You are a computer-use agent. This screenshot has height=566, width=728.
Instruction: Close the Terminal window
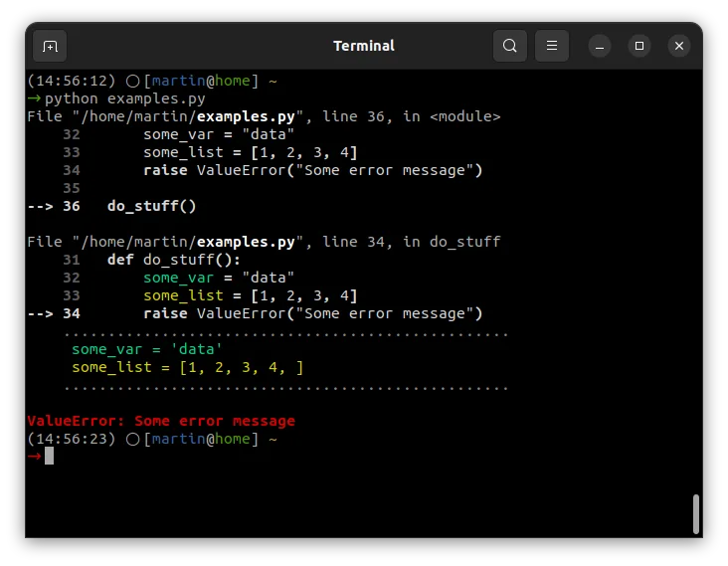[x=679, y=46]
